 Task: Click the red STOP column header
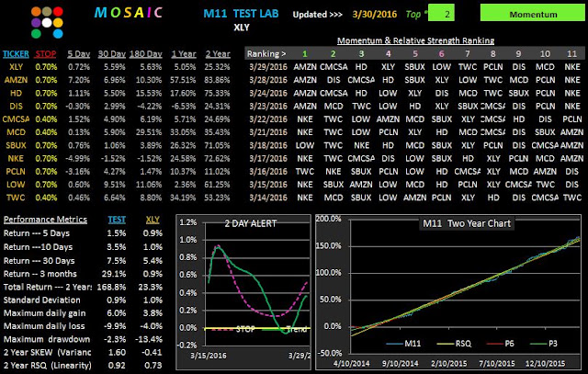point(45,54)
